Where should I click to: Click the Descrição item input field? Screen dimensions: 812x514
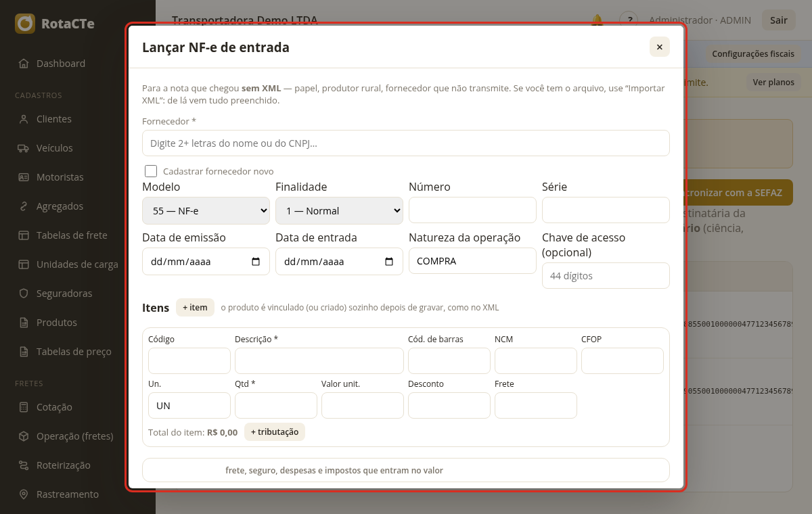pos(319,360)
